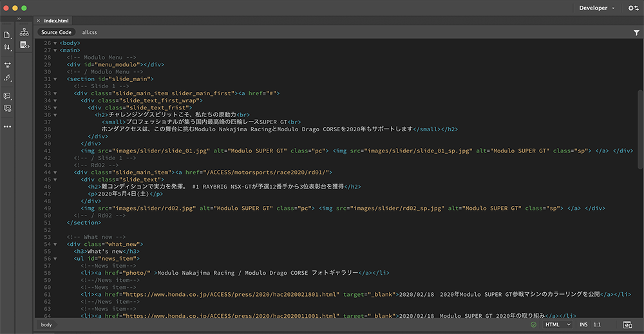Collapse the slide_text div at line 45
This screenshot has width=644, height=334.
click(x=55, y=180)
